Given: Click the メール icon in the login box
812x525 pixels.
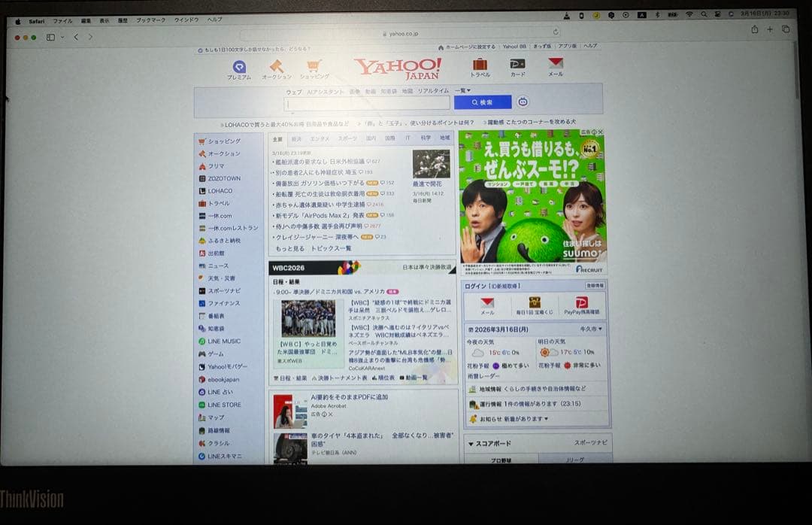Looking at the screenshot, I should (486, 305).
